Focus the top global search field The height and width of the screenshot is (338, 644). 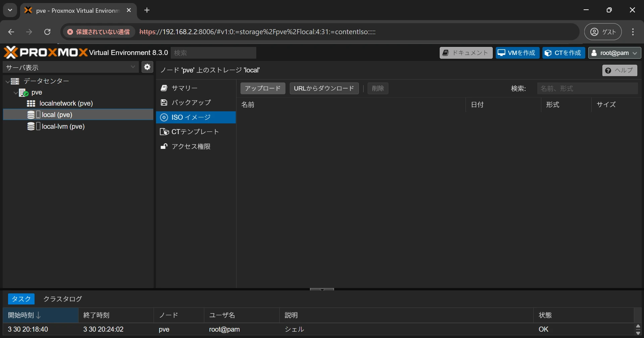coord(213,53)
